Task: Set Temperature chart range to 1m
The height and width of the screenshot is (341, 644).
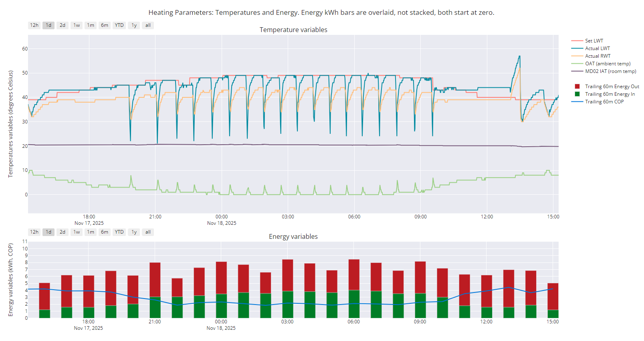Action: pyautogui.click(x=91, y=25)
